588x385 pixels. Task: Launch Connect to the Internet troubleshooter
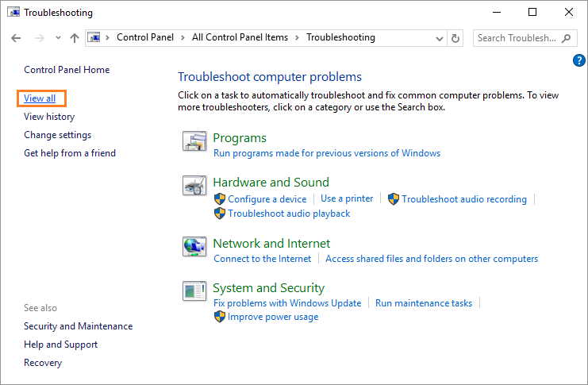pyautogui.click(x=262, y=259)
